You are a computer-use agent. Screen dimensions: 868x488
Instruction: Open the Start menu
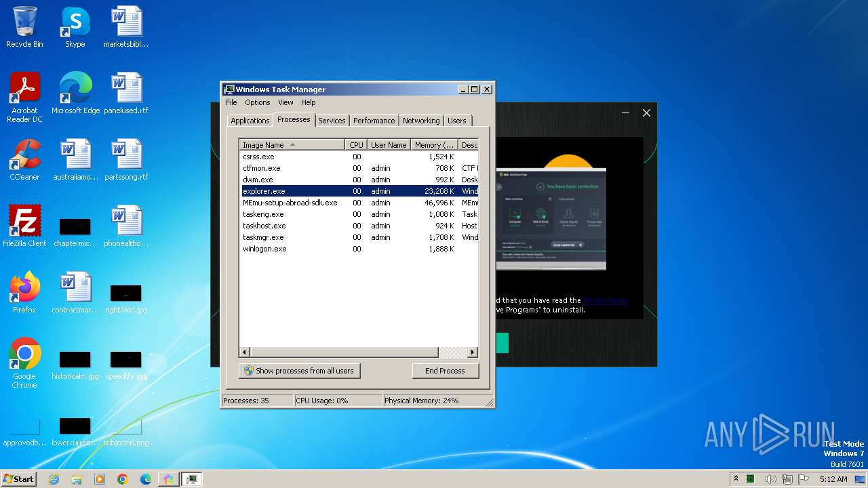coord(19,479)
